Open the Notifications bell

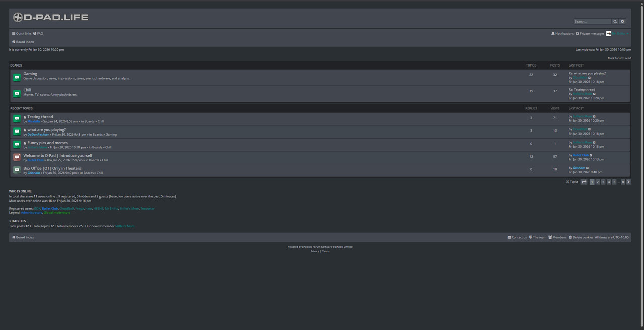coord(562,34)
